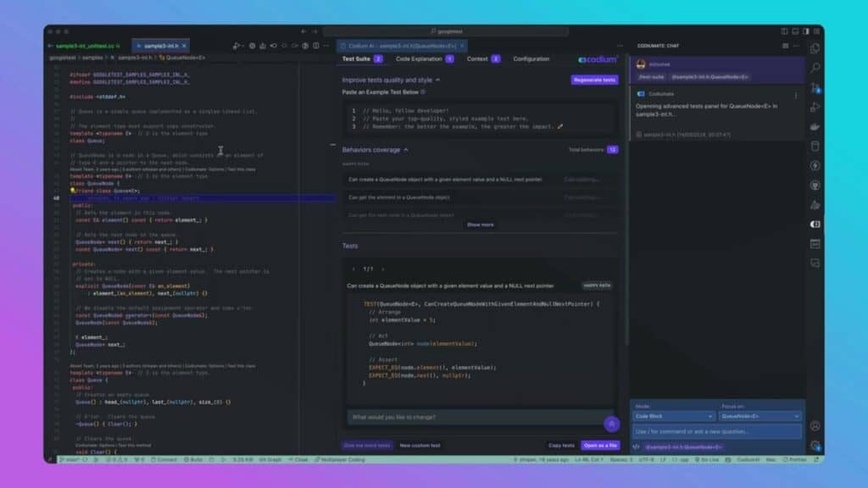Open the Search view in the activity bar

pos(815,68)
